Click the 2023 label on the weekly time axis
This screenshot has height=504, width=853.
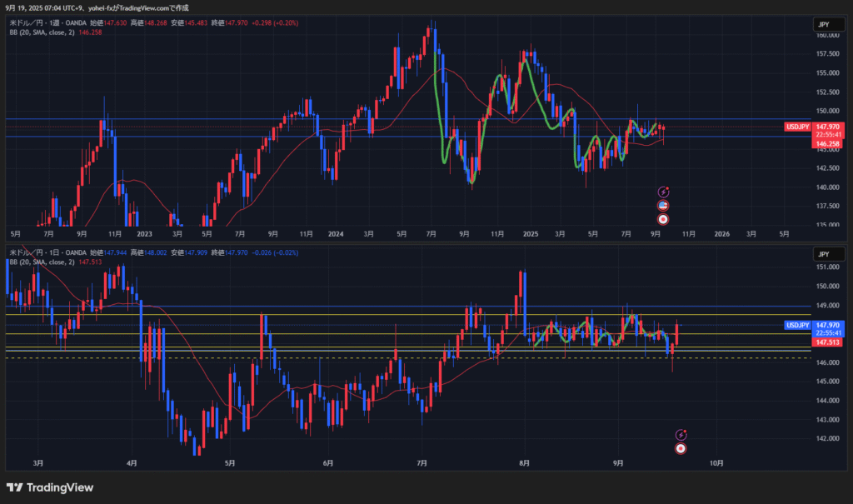pos(144,234)
